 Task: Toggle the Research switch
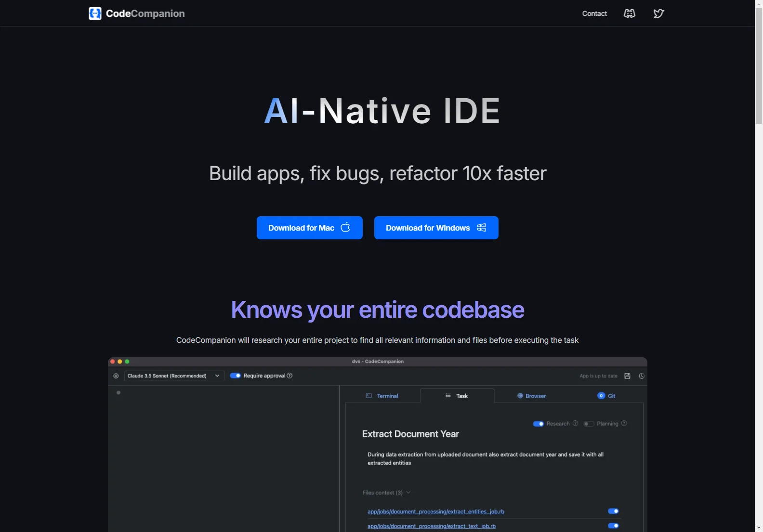click(539, 424)
